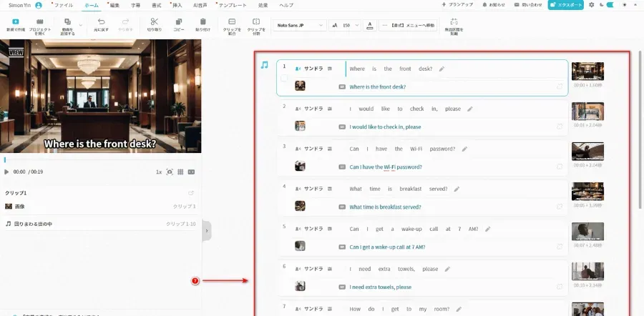
Task: Click 【書式】メニューへ移動 button
Action: pos(408,26)
